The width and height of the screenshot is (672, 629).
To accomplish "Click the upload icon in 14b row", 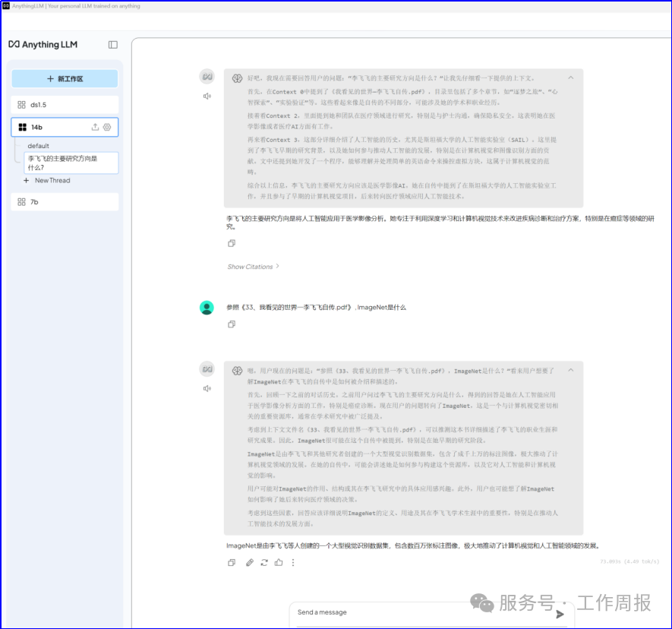I will [95, 127].
